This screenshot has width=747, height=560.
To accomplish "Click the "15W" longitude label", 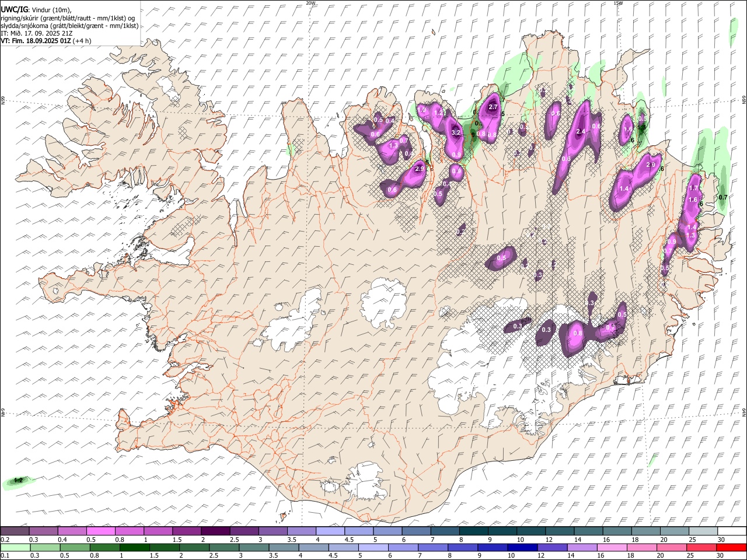I will point(618,3).
